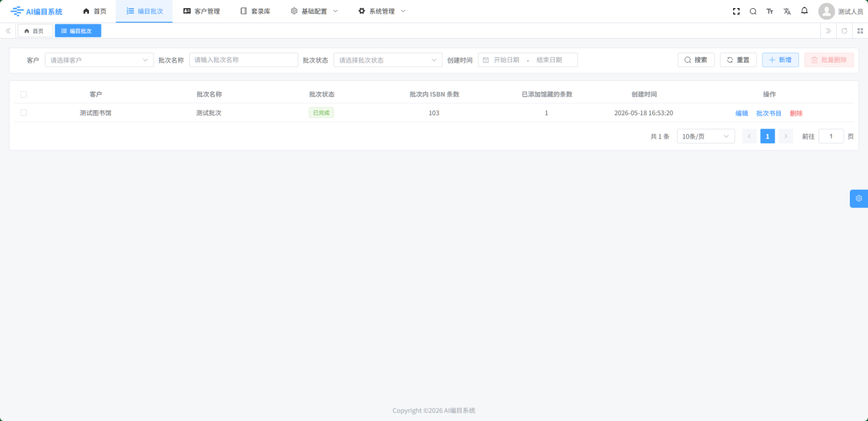Open 套录库 in top navigation

255,11
